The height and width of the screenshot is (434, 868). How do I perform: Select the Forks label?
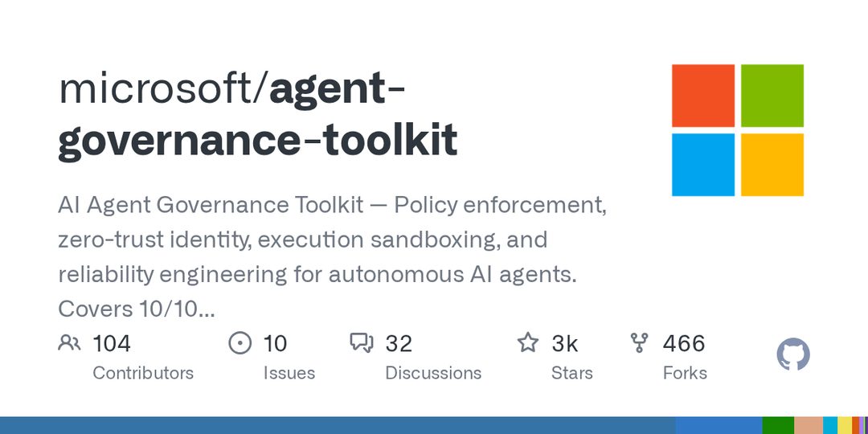685,373
